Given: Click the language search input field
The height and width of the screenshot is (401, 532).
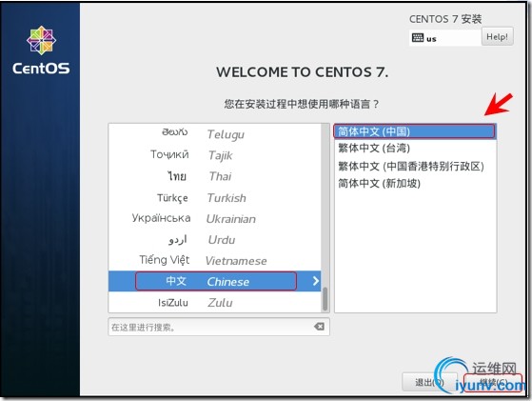Looking at the screenshot, I should [219, 327].
